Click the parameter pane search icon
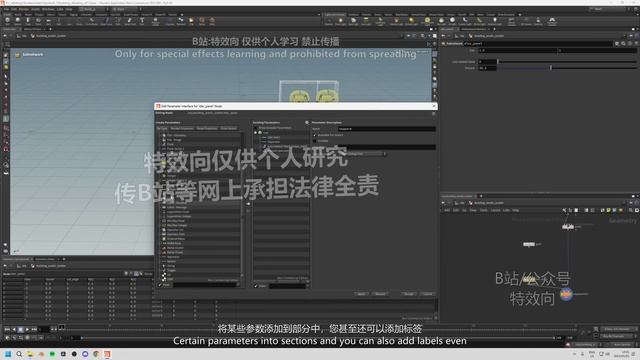The width and height of the screenshot is (640, 360). pos(623,43)
